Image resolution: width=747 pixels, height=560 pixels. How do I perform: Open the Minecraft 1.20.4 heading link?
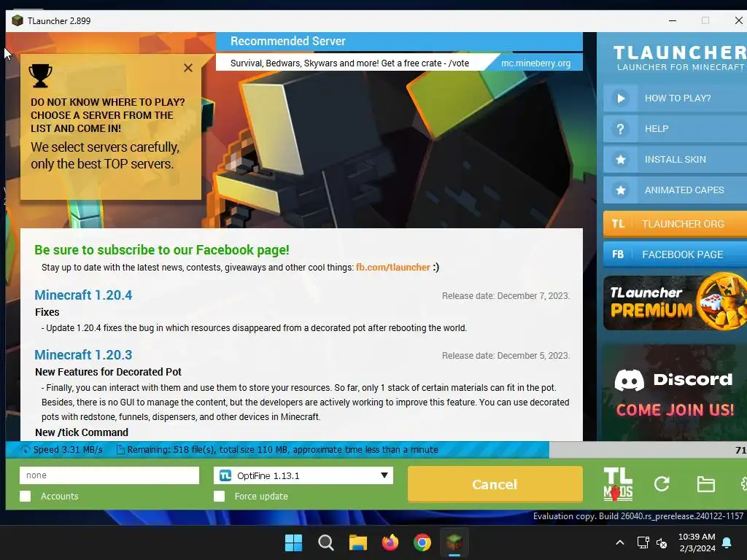(x=83, y=295)
